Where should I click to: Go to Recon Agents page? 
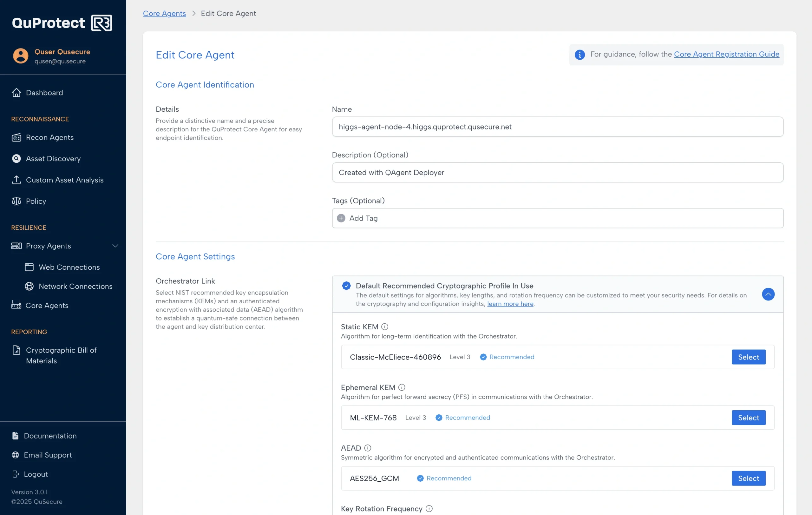[49, 137]
